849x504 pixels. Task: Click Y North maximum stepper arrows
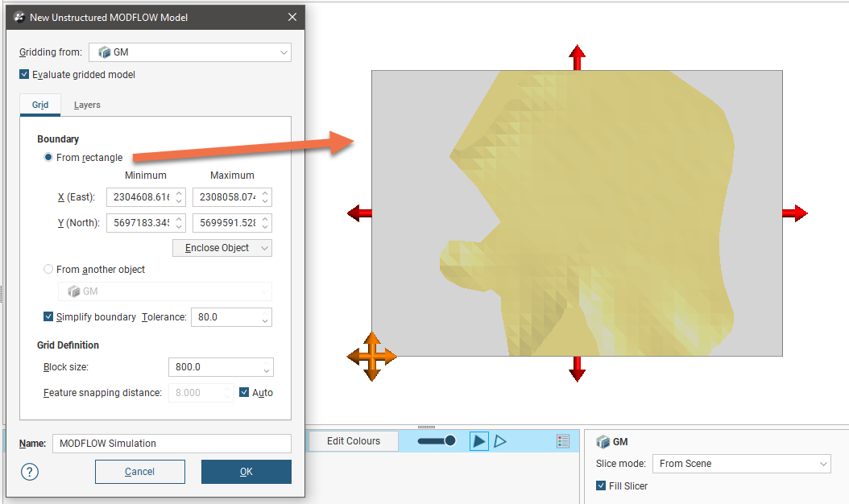[x=265, y=222]
